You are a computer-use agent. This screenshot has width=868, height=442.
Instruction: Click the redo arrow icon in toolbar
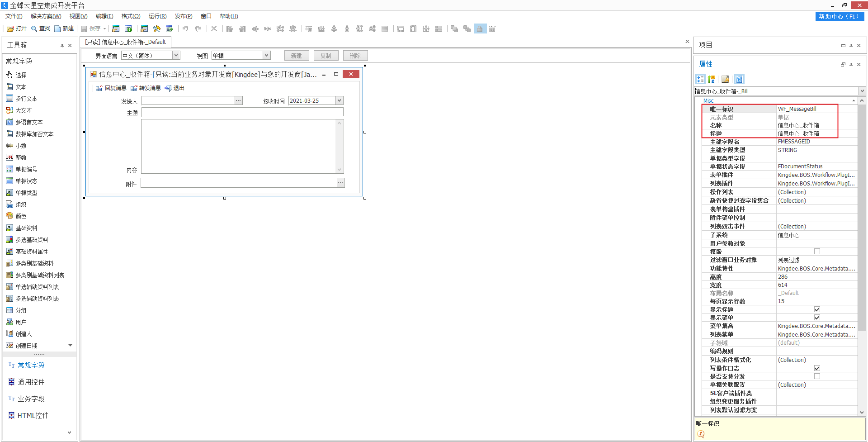(x=198, y=29)
